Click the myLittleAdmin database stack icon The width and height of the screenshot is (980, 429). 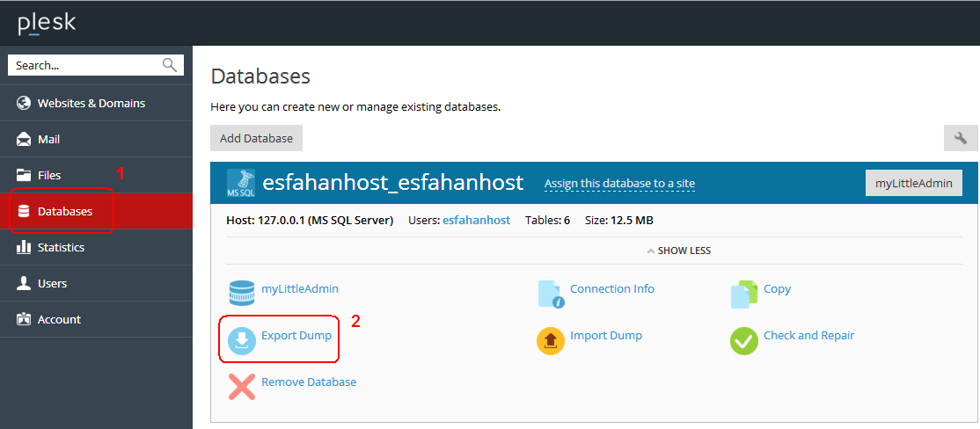[241, 294]
